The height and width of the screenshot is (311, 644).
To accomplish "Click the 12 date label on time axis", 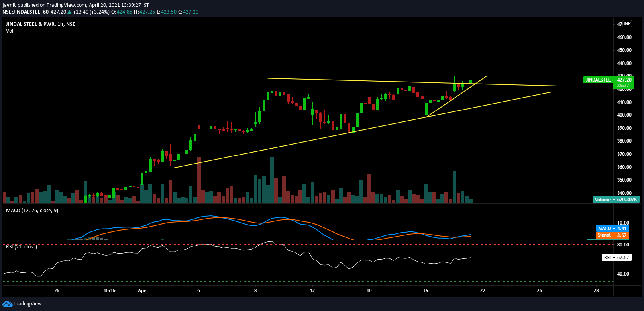I will (312, 291).
